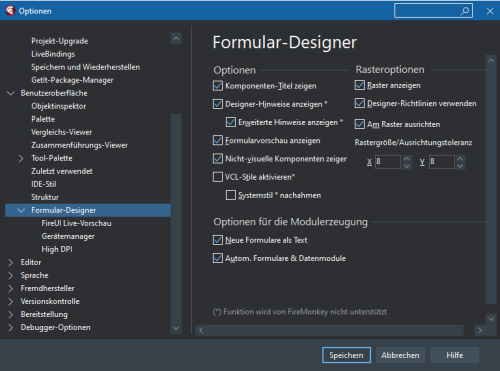Screen dimensions: 500x371
Task: Click the X grid size field
Action: tap(388, 162)
